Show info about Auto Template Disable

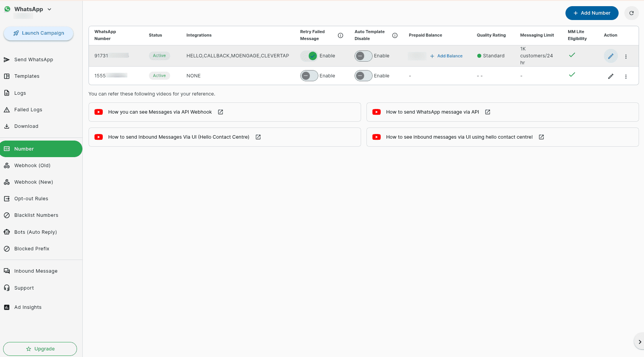(x=395, y=35)
